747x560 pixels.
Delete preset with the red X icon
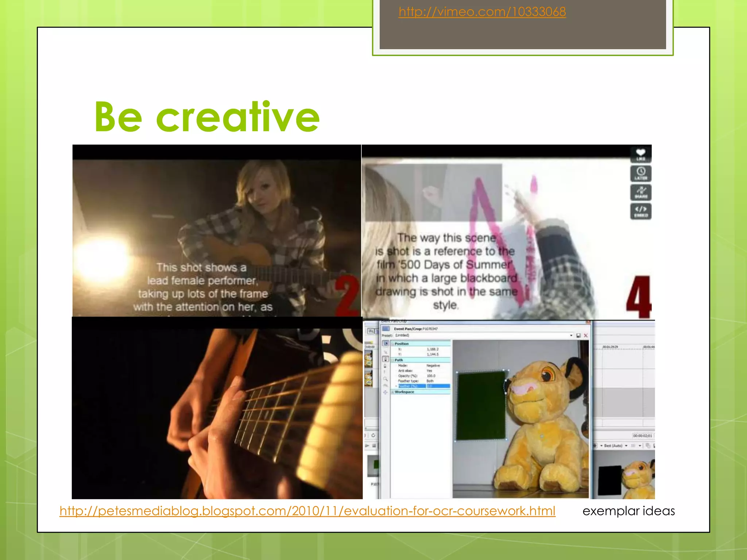tap(586, 335)
